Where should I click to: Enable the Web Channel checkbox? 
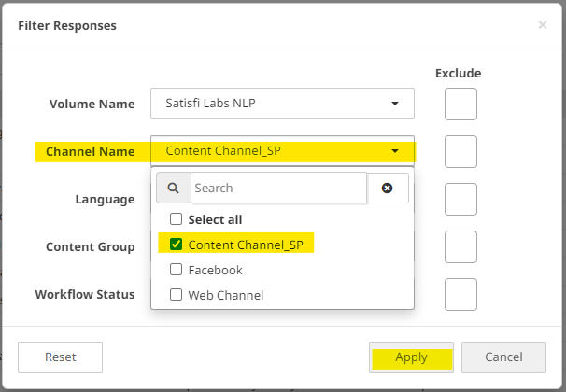click(176, 295)
